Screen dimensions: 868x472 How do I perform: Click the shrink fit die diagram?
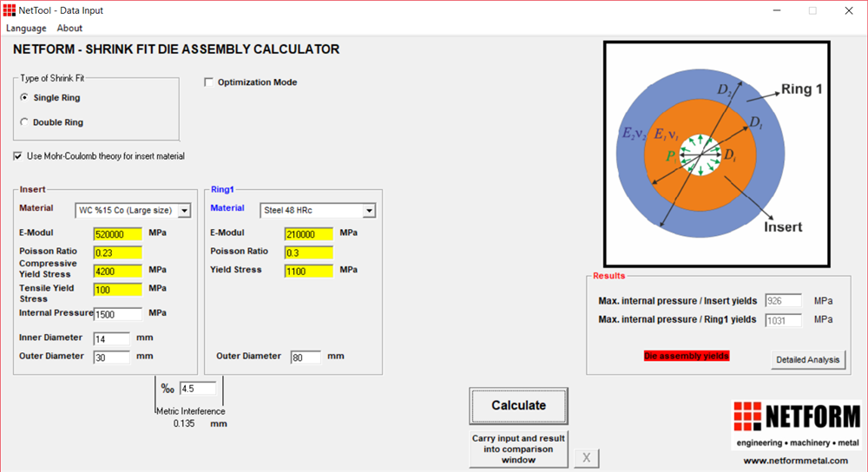(x=717, y=154)
